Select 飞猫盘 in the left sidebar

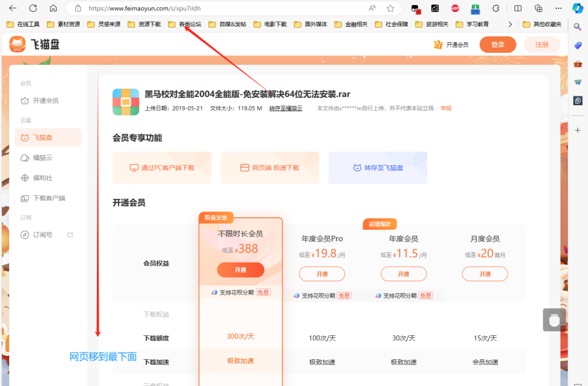pos(48,138)
